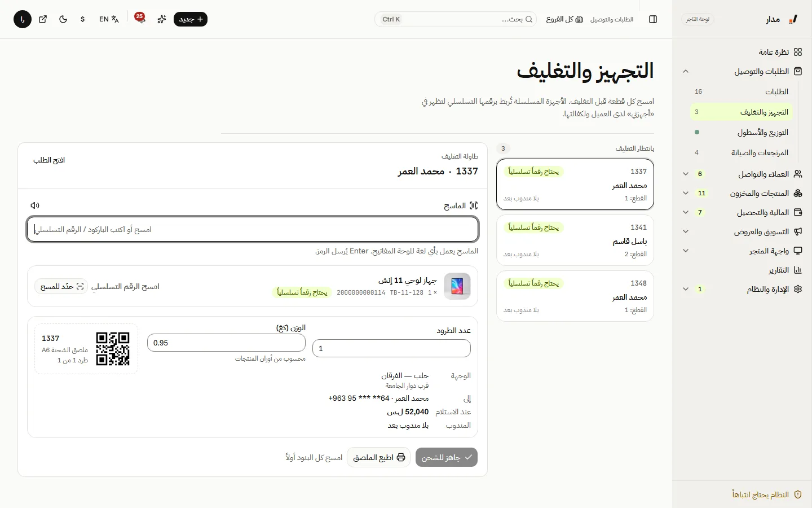Screen dimensions: 812x508
Task: Expand the واجهة المتجر section
Action: pyautogui.click(x=742, y=251)
